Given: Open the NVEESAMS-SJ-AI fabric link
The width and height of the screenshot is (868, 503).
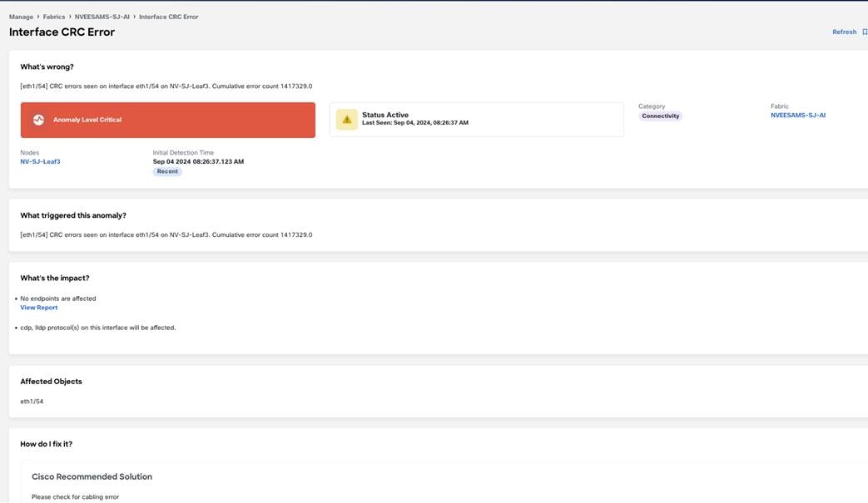Looking at the screenshot, I should point(798,116).
